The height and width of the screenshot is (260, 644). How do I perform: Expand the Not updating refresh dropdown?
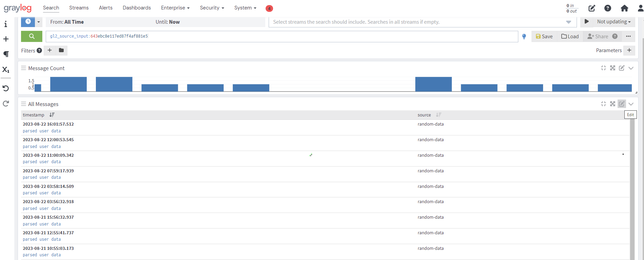[x=614, y=22]
